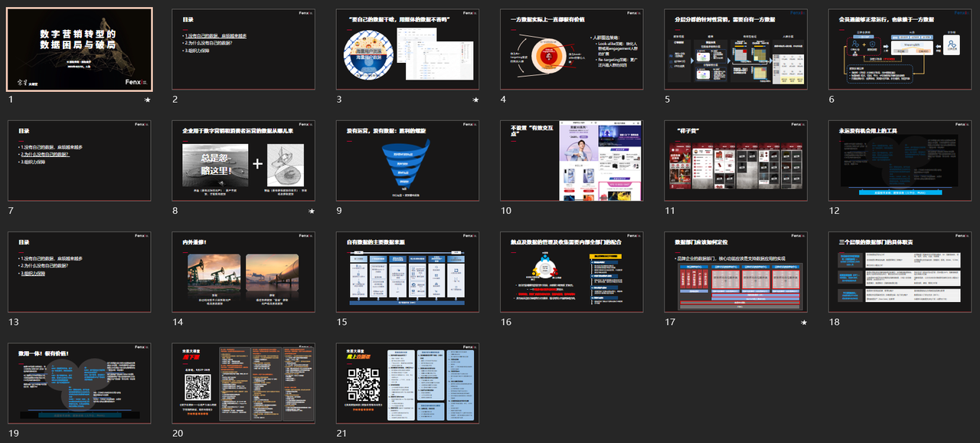Select the title slide thumbnail, slide 1

80,49
